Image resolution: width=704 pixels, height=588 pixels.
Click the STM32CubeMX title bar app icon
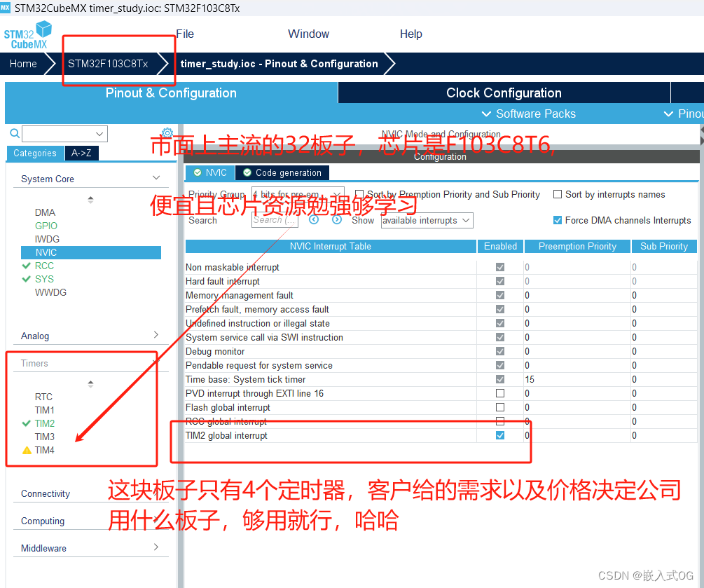point(5,7)
